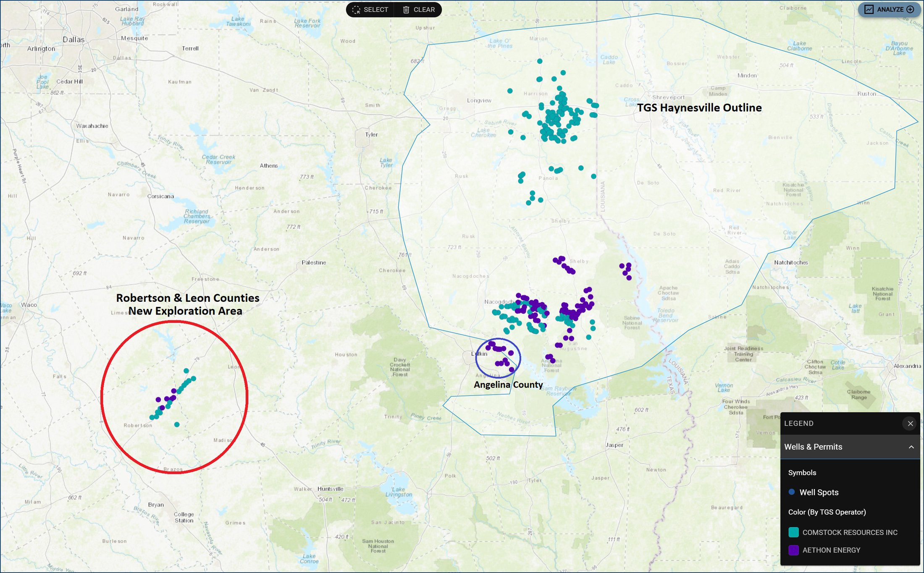Click the CLEAR button
This screenshot has height=573, width=924.
click(x=424, y=10)
